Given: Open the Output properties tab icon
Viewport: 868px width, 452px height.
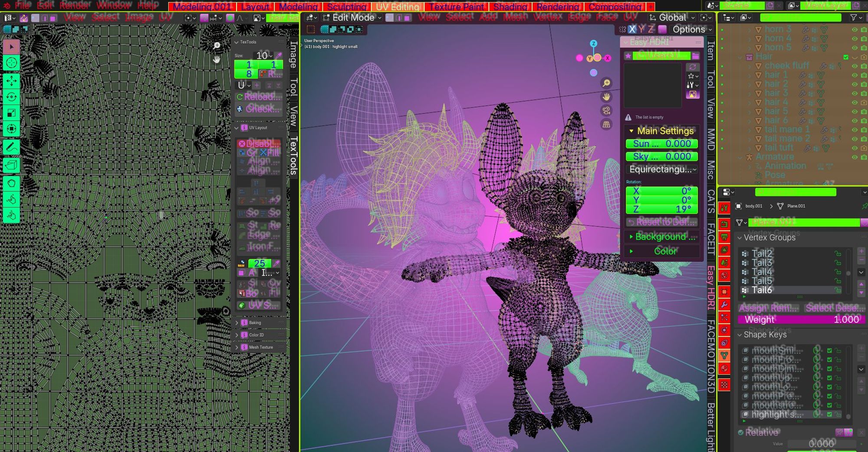Looking at the screenshot, I should [x=724, y=237].
